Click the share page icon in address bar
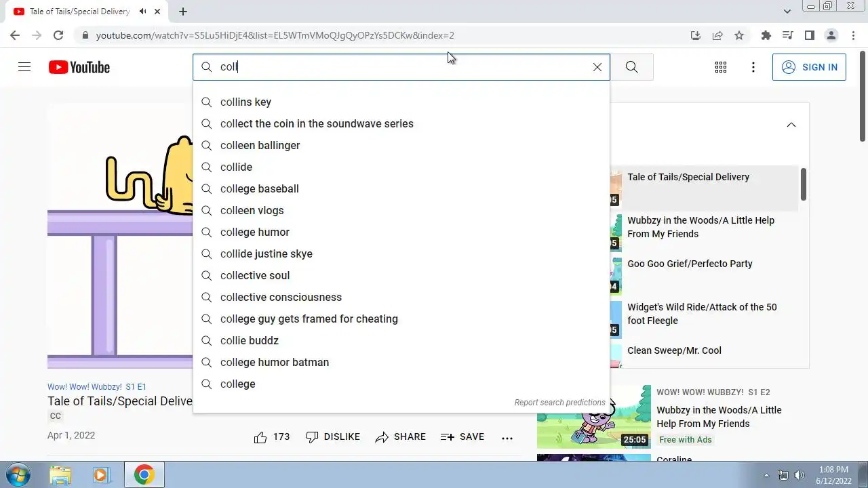Screen dimensions: 868x488 click(717, 35)
